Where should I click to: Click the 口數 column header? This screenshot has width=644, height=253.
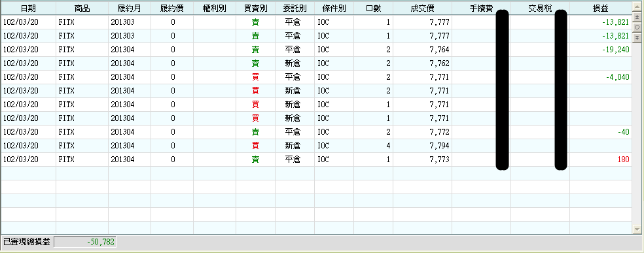373,8
